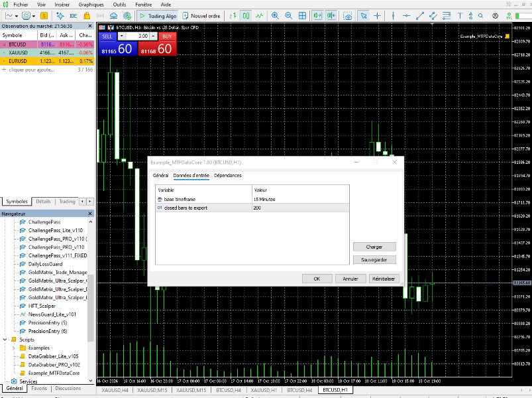Select the EURUSD row in market watch

47,61
